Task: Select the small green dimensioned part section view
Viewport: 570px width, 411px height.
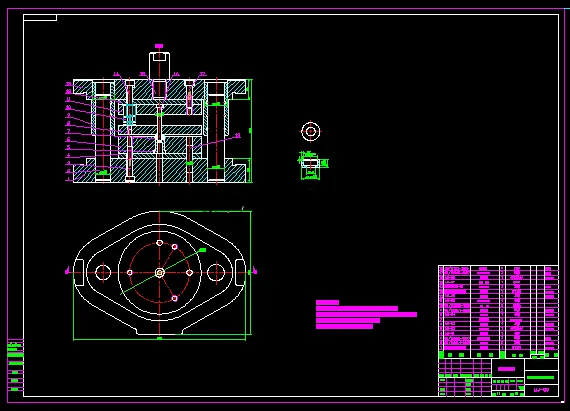Action: (312, 165)
